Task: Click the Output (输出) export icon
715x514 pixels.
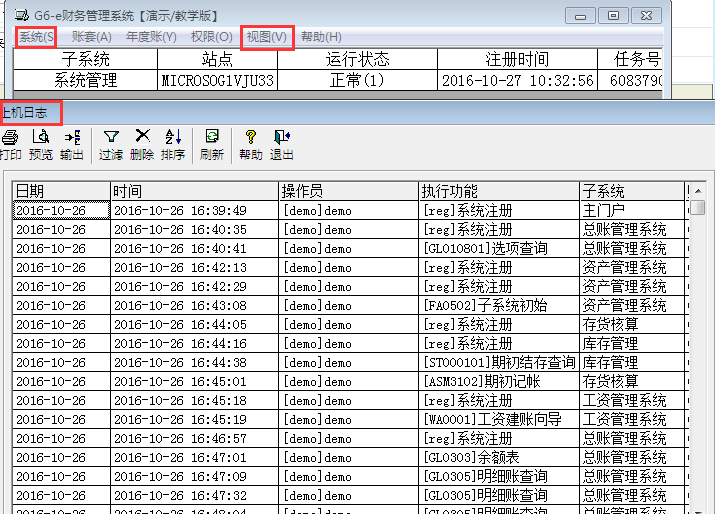Action: click(x=72, y=145)
